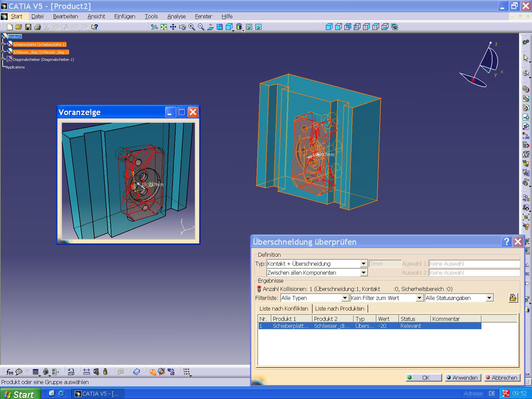Switch to the Liste nach Produkten tab
This screenshot has height=399, width=532.
[x=340, y=309]
